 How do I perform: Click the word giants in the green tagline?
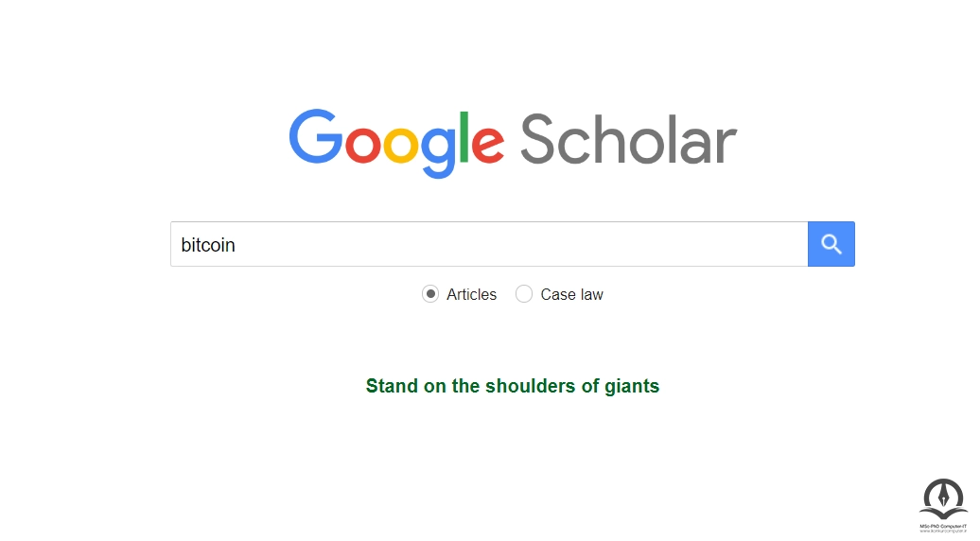coord(631,387)
